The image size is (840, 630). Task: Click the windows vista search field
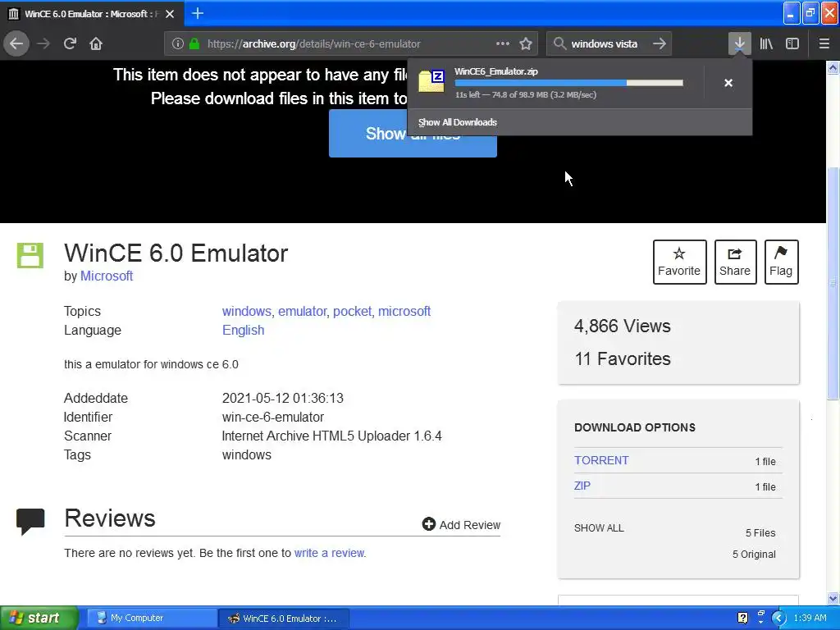608,44
